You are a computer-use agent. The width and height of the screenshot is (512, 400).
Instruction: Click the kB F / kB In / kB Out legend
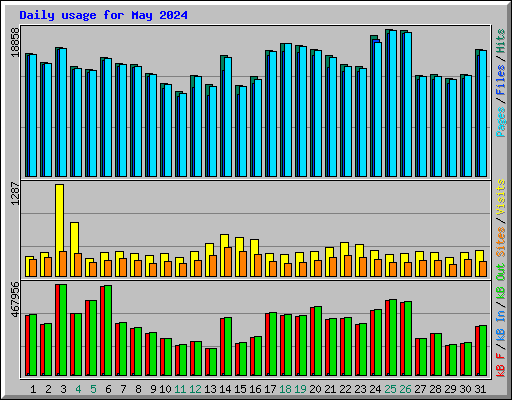(x=501, y=320)
